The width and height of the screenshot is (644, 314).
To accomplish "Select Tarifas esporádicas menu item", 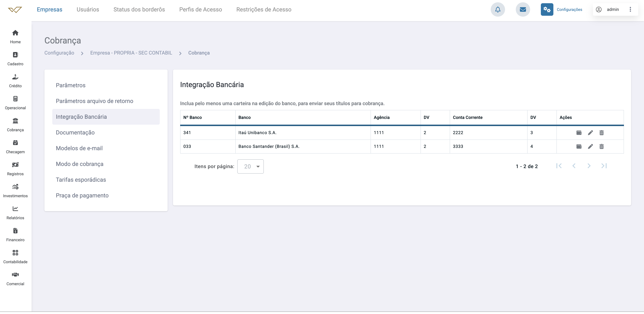I will tap(106, 180).
